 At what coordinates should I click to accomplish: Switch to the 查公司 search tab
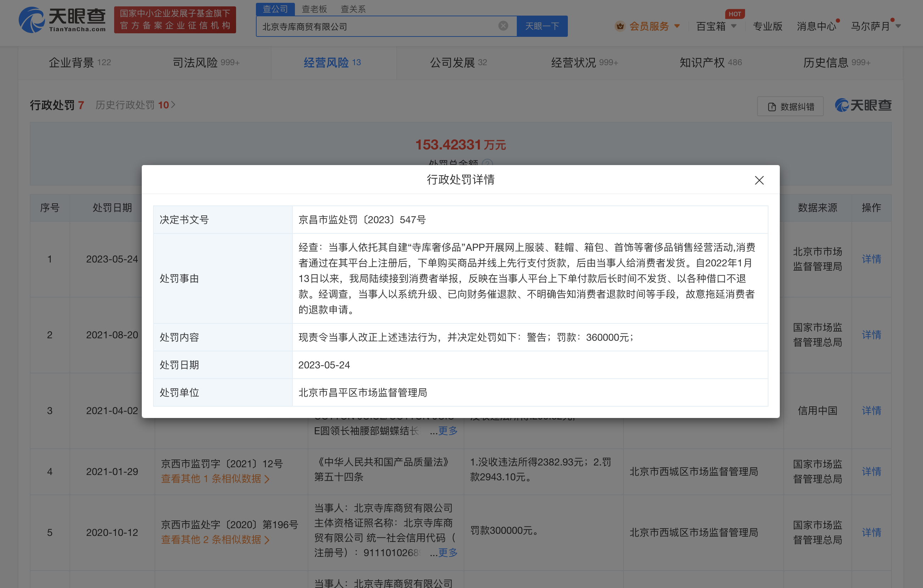(x=275, y=9)
